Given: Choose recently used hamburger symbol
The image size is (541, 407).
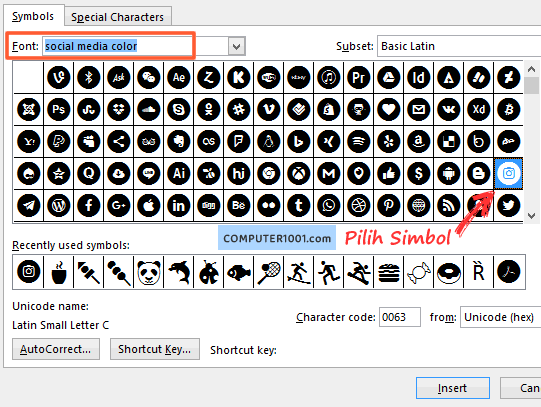Looking at the screenshot, I should click(389, 272).
